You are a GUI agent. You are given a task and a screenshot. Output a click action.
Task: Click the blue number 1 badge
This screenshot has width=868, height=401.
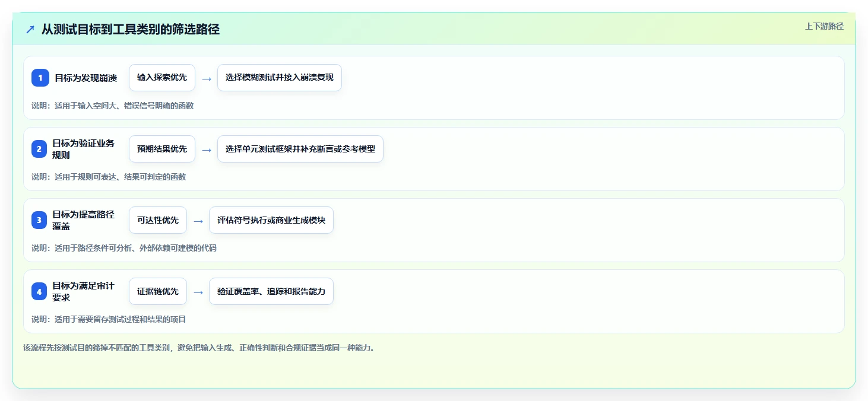[40, 78]
